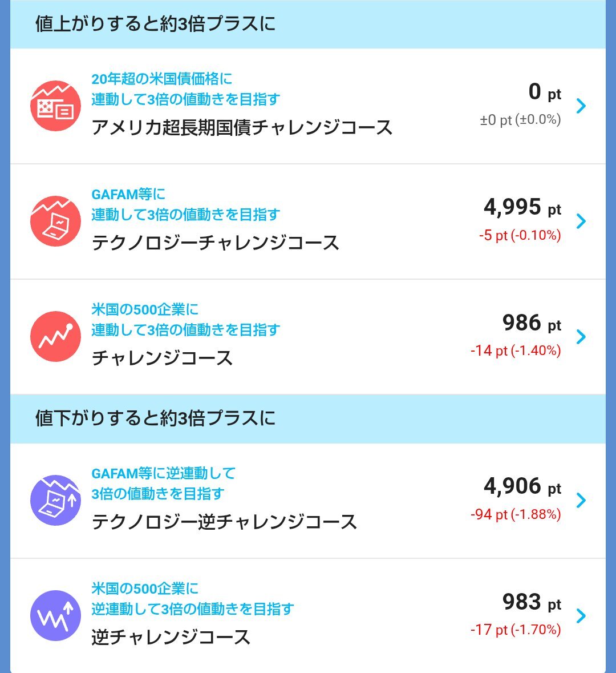Tap the 値上がりすると約3倍プラスに section header
The height and width of the screenshot is (673, 616).
tap(308, 24)
